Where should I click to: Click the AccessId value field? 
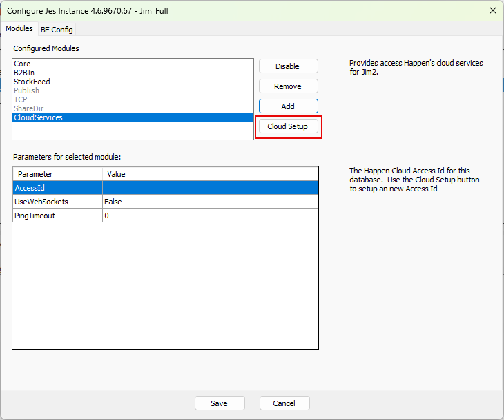[210, 188]
